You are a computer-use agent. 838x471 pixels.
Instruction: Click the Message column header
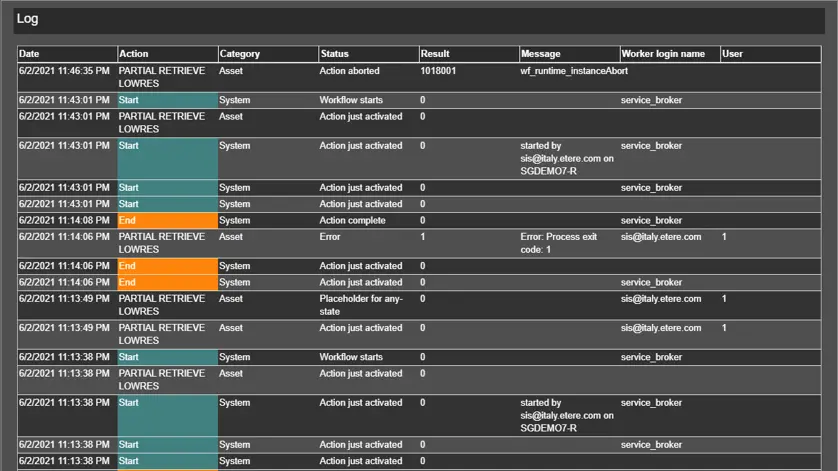pyautogui.click(x=541, y=54)
